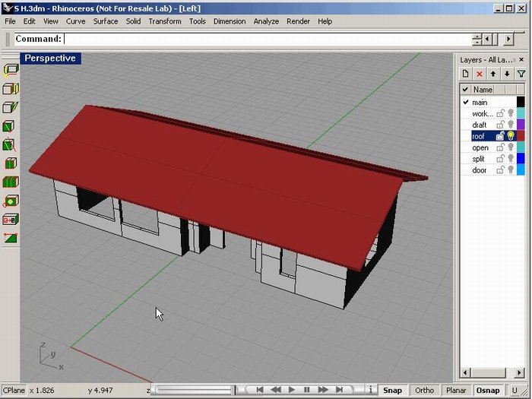The image size is (532, 399).
Task: Click the top icon in left solid toolbar
Action: (11, 70)
